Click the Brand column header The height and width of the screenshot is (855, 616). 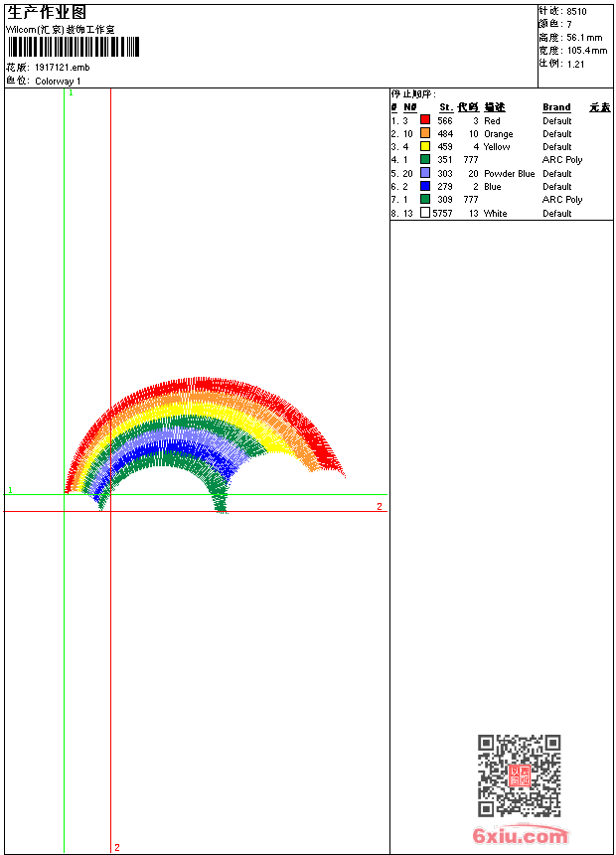coord(556,107)
